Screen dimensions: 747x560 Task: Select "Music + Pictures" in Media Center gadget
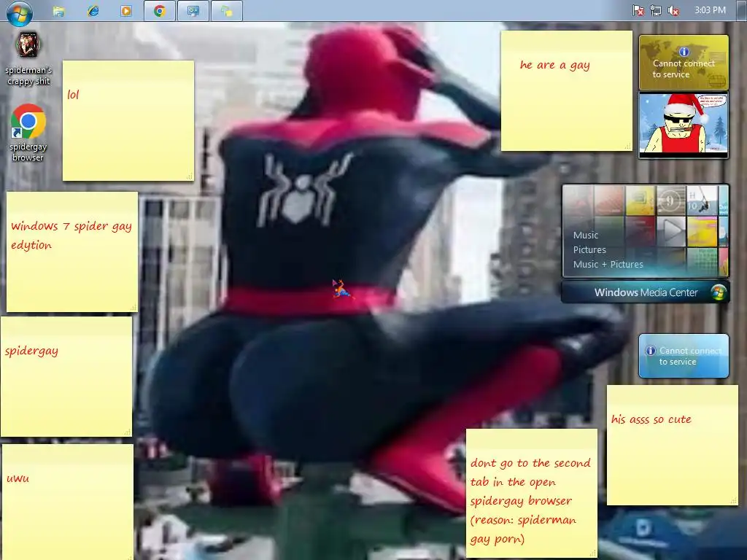(608, 265)
